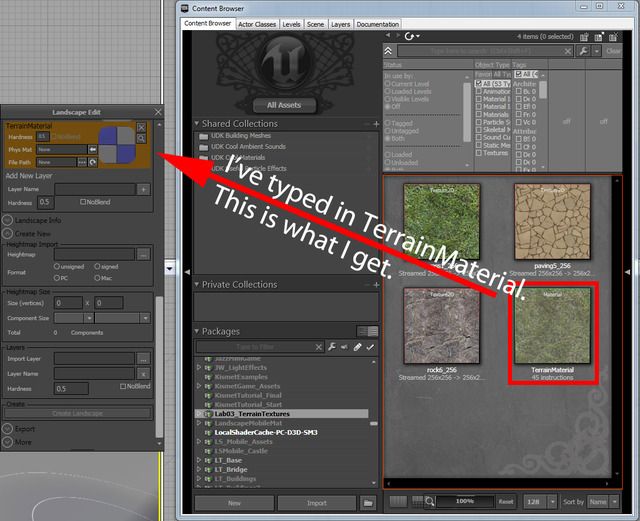Clear the asset search field text

(567, 51)
